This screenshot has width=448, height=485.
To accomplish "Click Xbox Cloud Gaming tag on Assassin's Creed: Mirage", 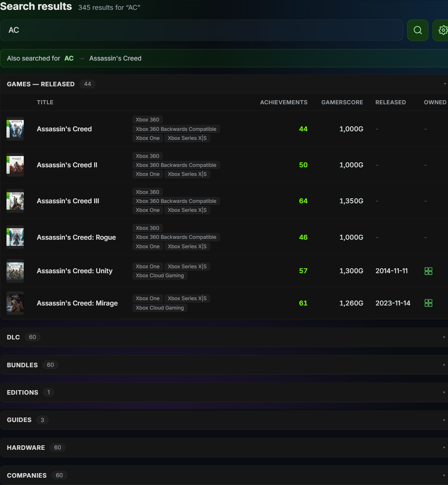I will pyautogui.click(x=160, y=308).
